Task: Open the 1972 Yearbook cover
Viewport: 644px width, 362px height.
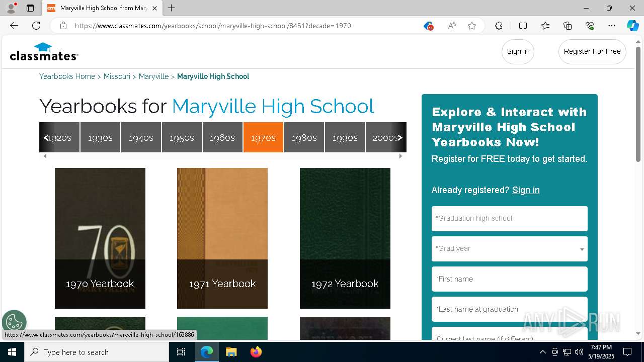Action: pos(345,238)
